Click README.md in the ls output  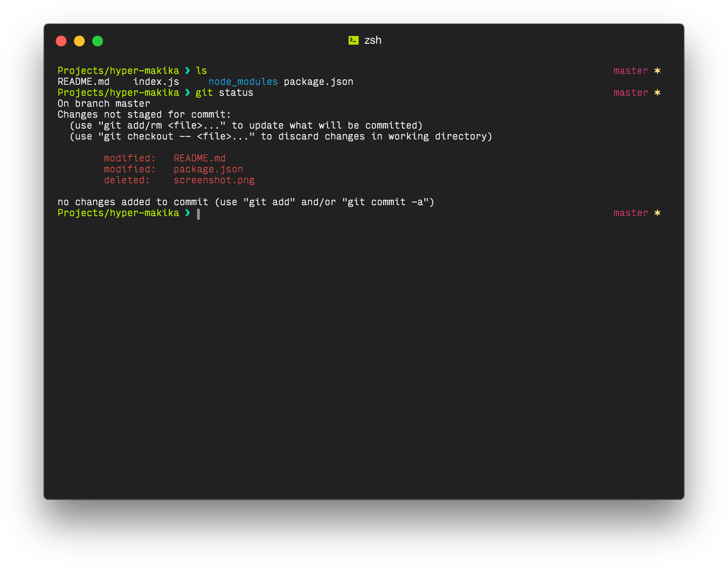tap(83, 82)
